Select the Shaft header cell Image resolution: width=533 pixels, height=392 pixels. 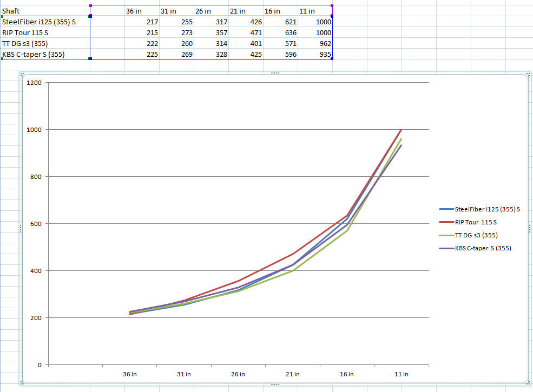pos(45,11)
